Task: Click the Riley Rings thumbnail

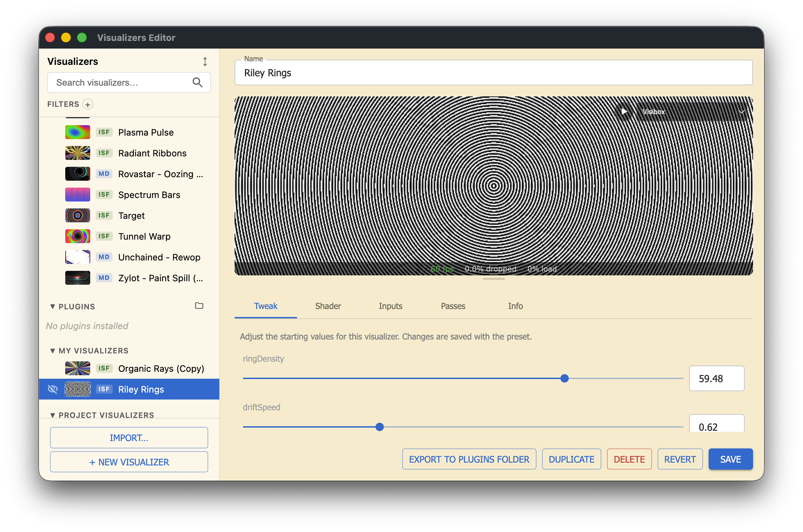Action: click(78, 389)
